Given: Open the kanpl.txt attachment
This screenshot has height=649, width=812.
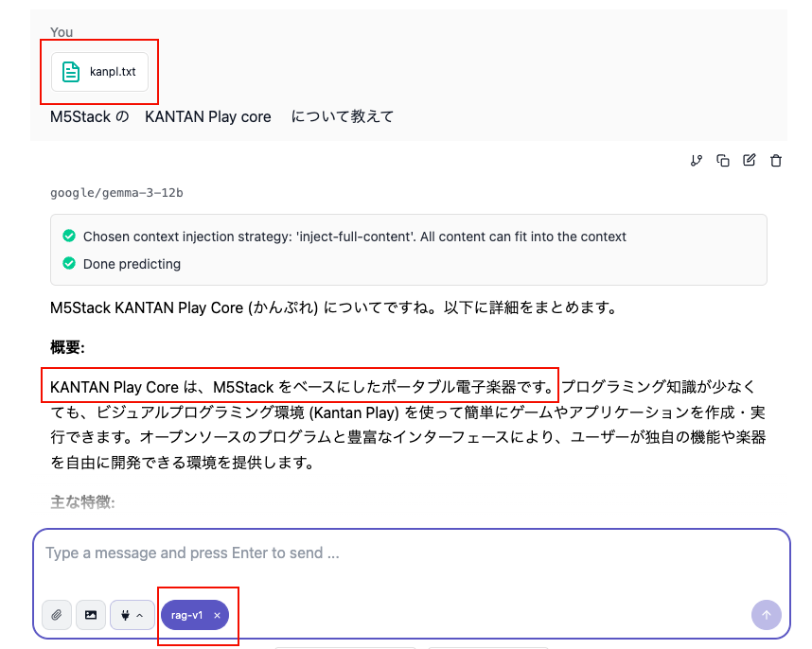Looking at the screenshot, I should [x=112, y=72].
